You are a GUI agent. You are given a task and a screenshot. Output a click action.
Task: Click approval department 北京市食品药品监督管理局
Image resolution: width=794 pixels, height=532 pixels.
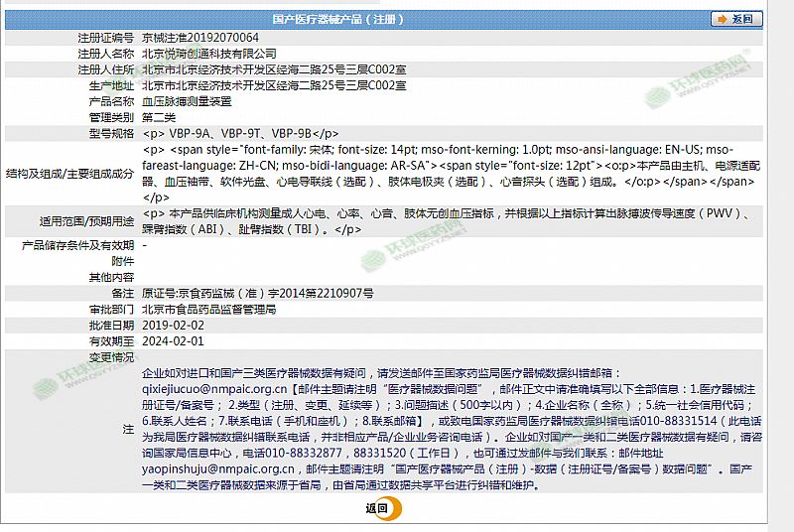(208, 310)
